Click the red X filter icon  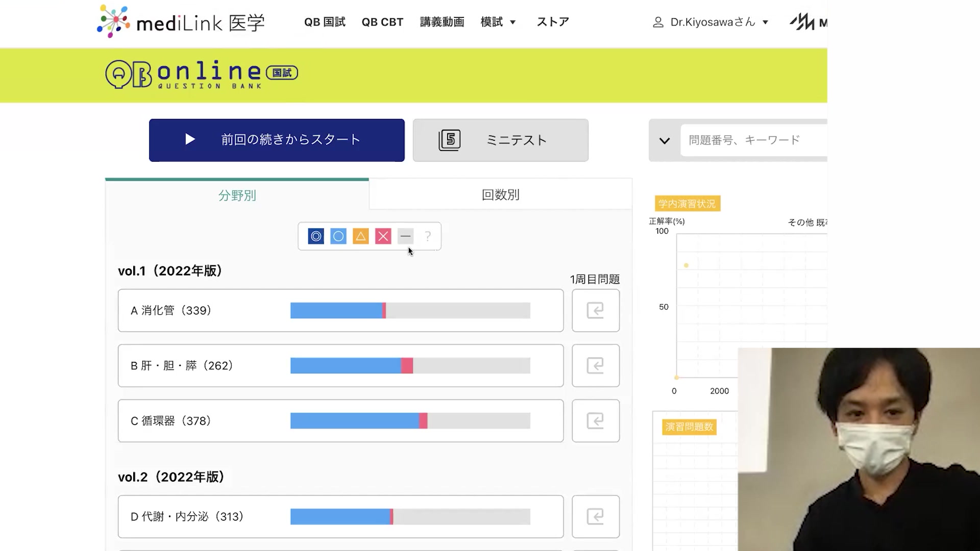point(383,236)
